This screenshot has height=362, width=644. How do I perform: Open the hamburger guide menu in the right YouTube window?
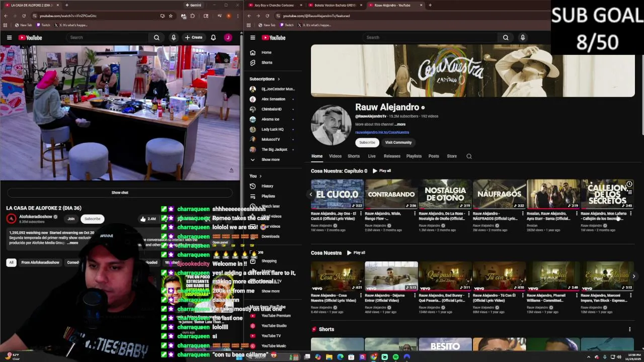point(253,38)
